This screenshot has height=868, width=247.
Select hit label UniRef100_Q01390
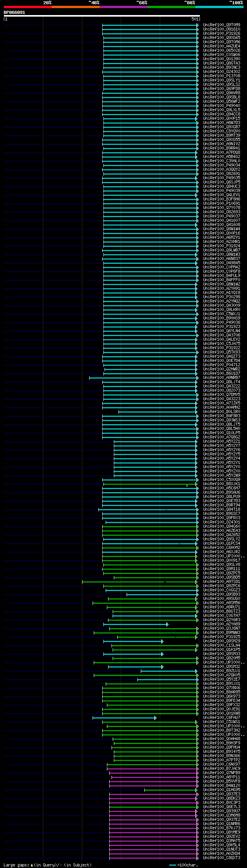pos(222,59)
